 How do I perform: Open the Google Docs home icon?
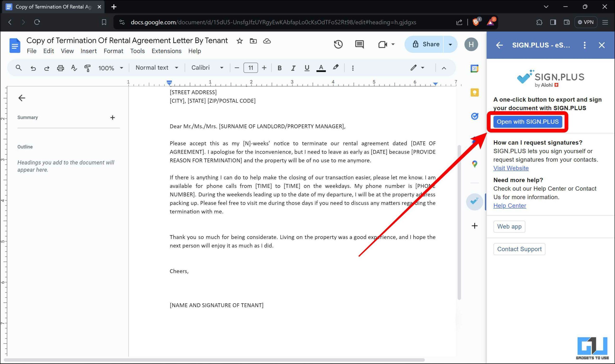tap(14, 45)
